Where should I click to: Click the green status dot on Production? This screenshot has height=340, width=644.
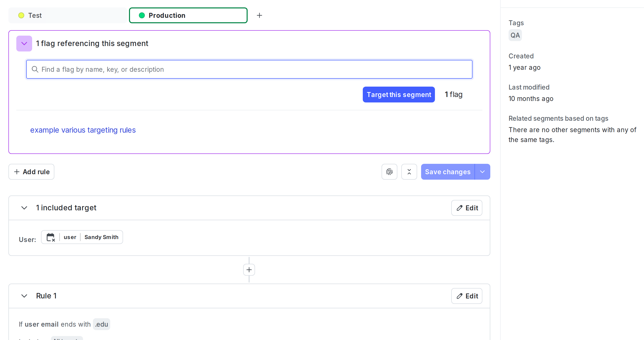[142, 15]
